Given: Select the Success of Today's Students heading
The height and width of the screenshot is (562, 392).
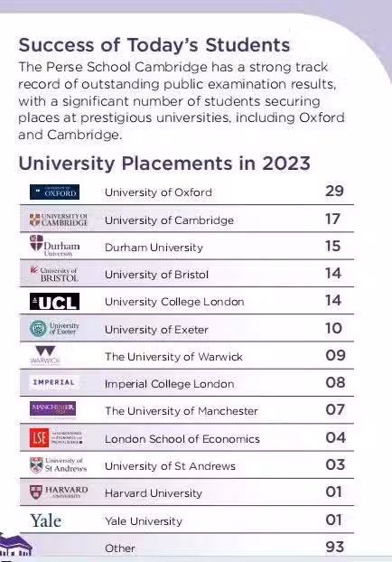Looking at the screenshot, I should point(154,45).
